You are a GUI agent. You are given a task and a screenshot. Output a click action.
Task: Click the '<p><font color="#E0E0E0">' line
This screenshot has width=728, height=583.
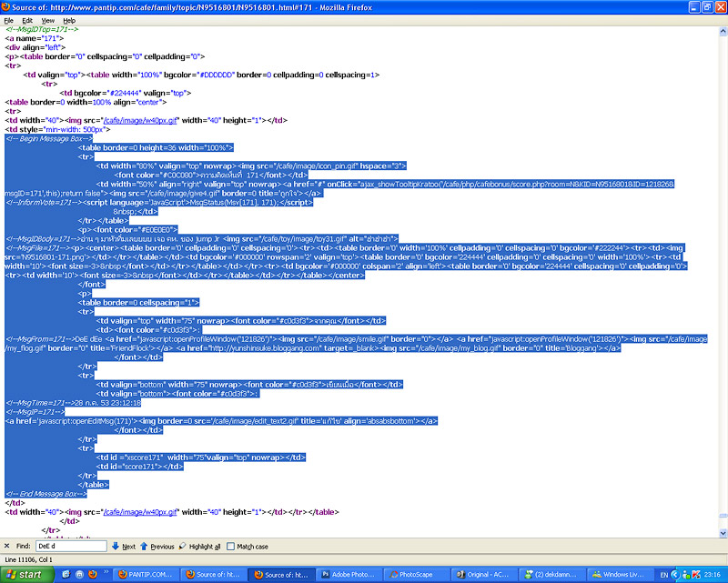click(127, 229)
